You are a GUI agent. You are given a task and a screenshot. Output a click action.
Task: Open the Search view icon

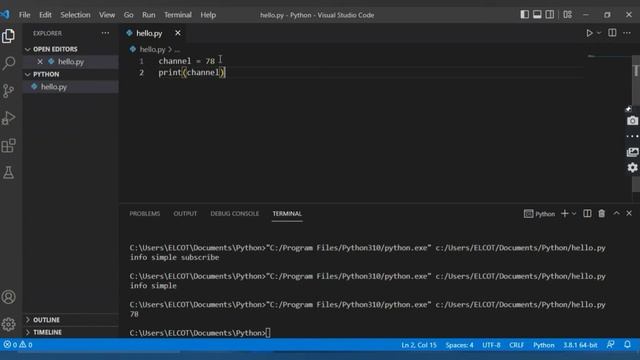[x=9, y=63]
